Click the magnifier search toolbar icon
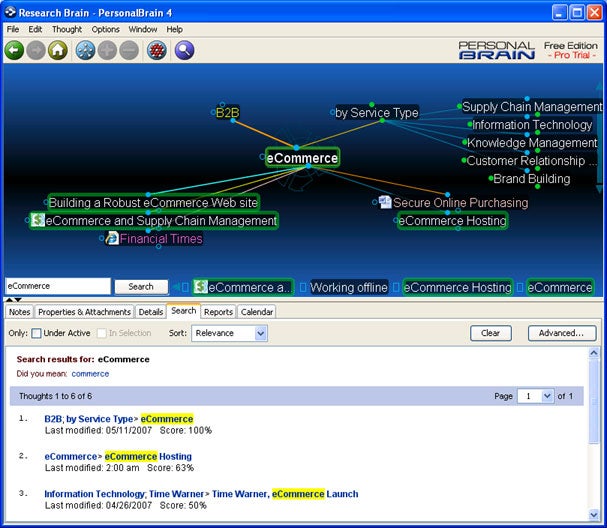This screenshot has height=528, width=607. point(184,50)
